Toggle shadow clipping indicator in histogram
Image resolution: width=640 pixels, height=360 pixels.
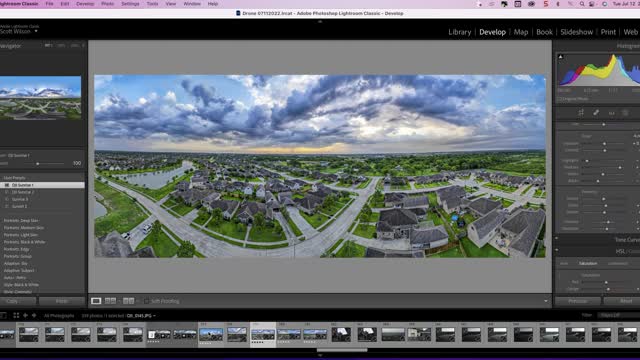(561, 57)
